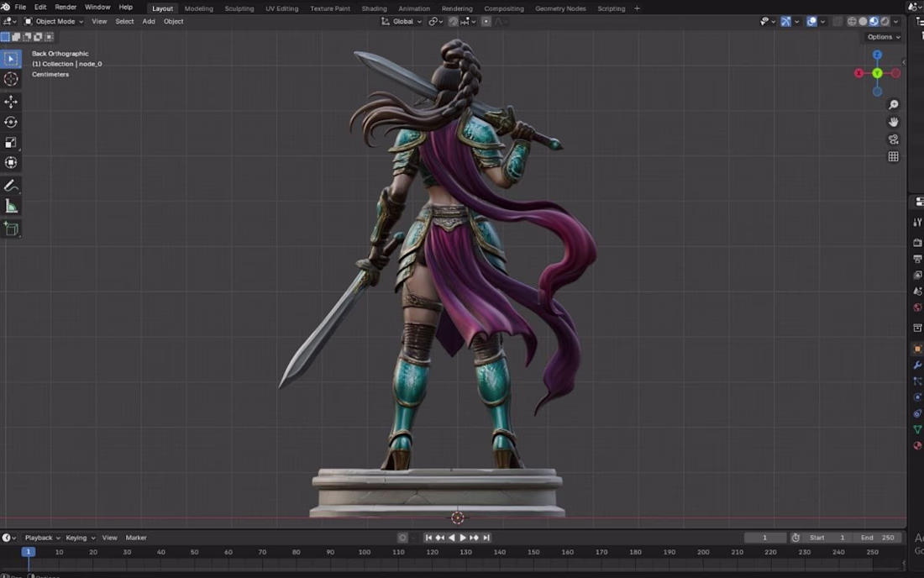Open the Add menu in viewport header

point(149,21)
